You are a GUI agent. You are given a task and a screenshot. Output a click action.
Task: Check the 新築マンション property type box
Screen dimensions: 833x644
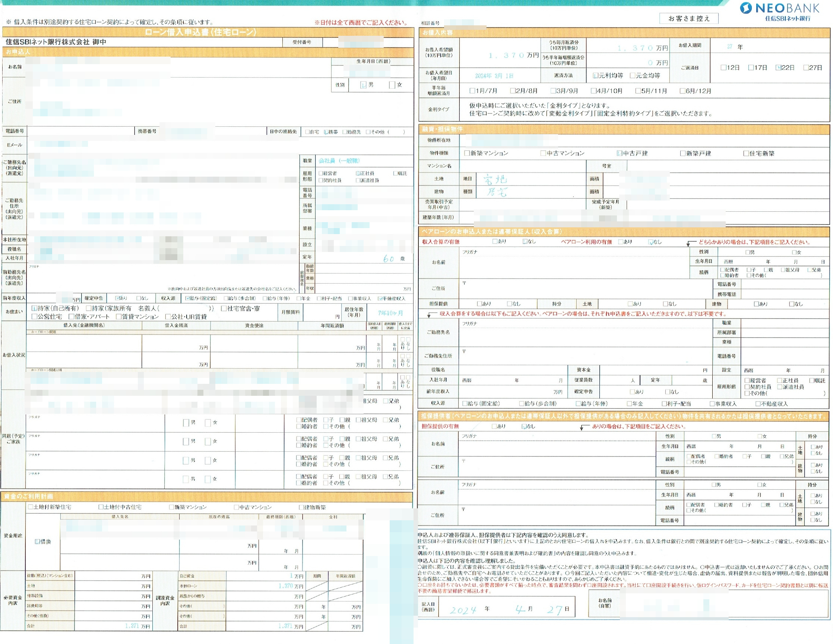[x=467, y=153]
